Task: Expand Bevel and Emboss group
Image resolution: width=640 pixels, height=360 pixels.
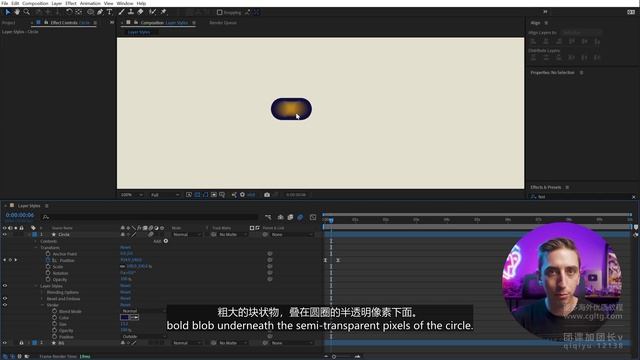Action: [42, 299]
